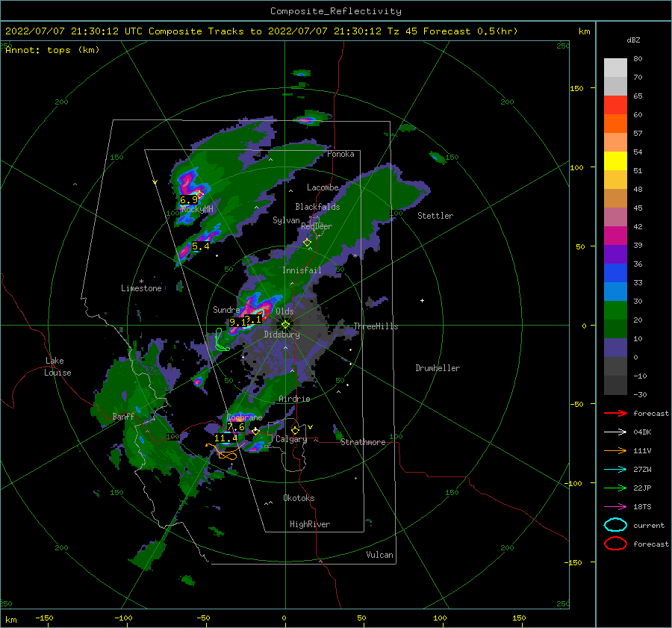Pick the blue-purple swatch near 36 dBZ
Viewport: 672px width, 628px height.
[615, 254]
